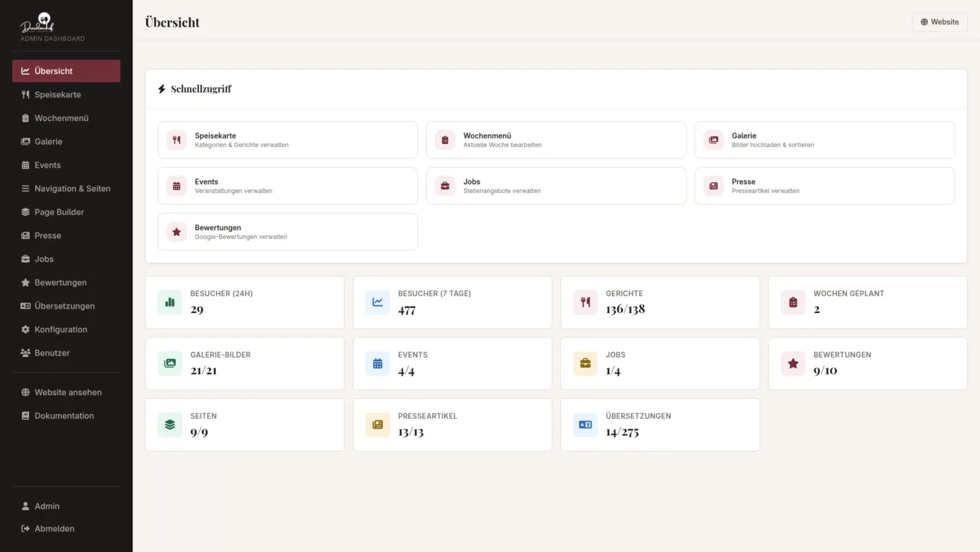Viewport: 980px width, 552px height.
Task: Click the Navigation & Seiten bars icon
Action: click(25, 188)
